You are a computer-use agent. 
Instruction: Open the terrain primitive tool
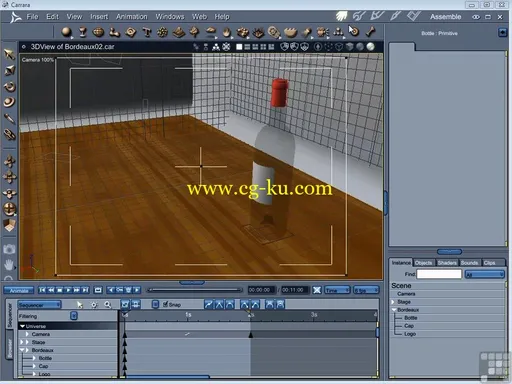[x=179, y=32]
